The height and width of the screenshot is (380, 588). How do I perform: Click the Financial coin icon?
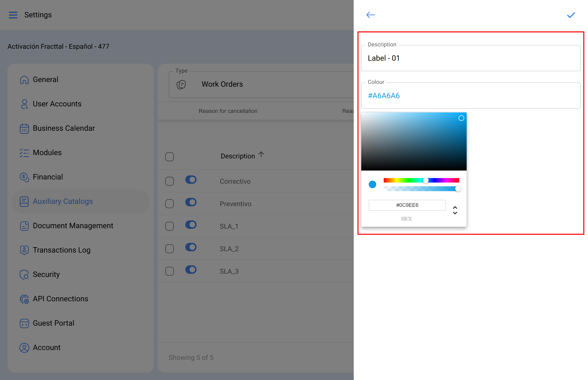[24, 177]
